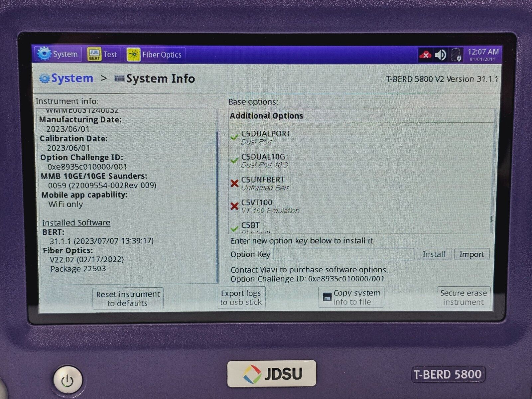Click the red X beside C5VT100
This screenshot has width=532, height=399.
[234, 206]
